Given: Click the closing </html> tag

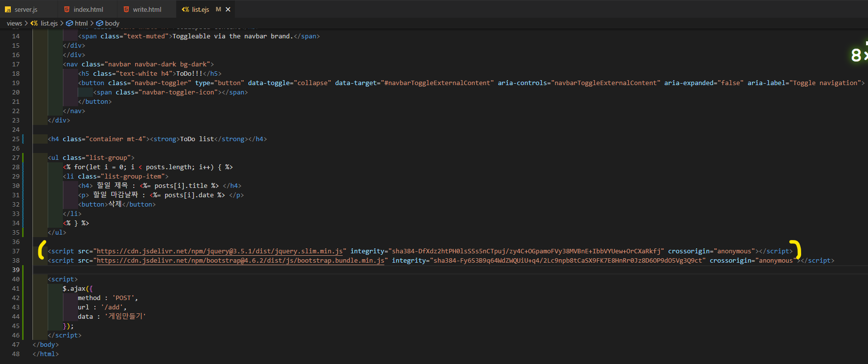Looking at the screenshot, I should (x=46, y=354).
